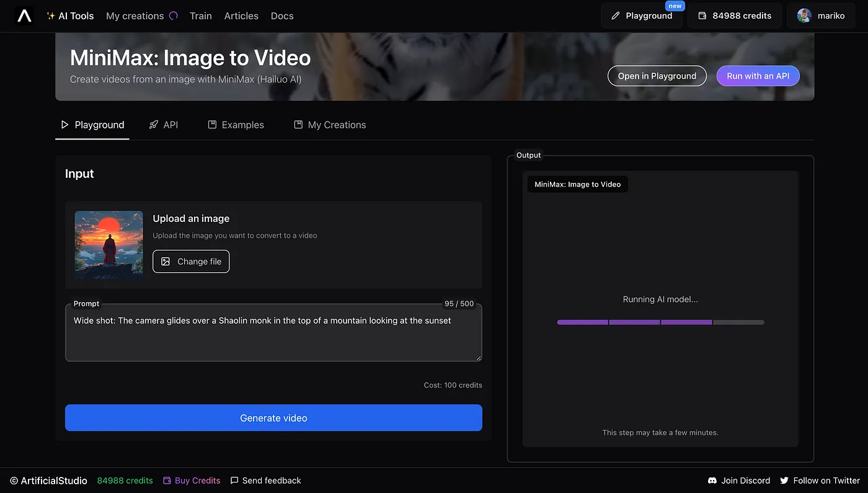Click the Running AI model progress bar
The width and height of the screenshot is (868, 493).
point(660,322)
